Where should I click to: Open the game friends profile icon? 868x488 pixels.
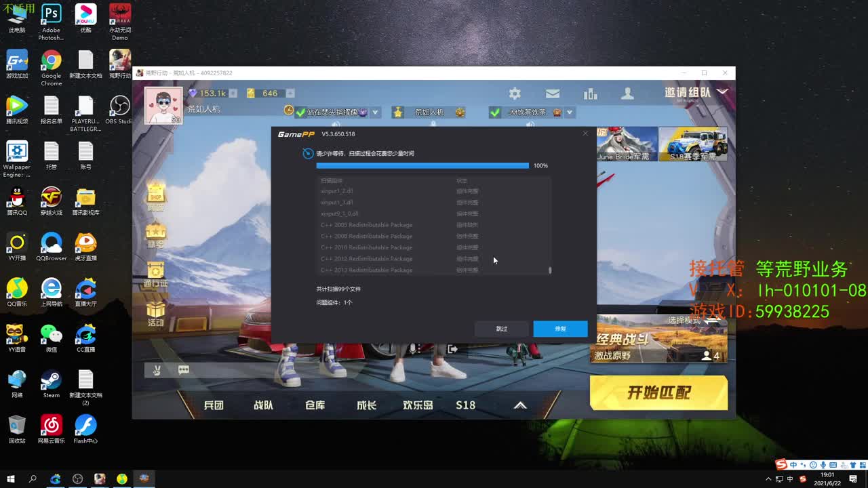coord(628,94)
